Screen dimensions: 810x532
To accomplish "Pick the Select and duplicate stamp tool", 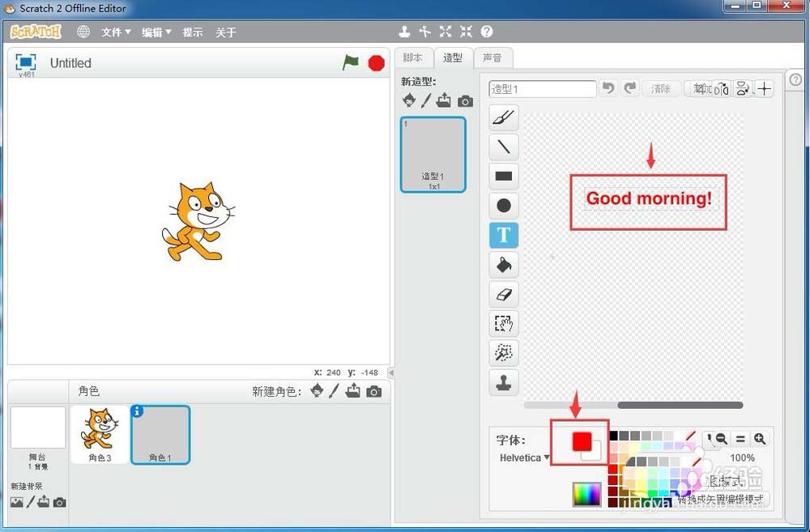I will tap(504, 382).
